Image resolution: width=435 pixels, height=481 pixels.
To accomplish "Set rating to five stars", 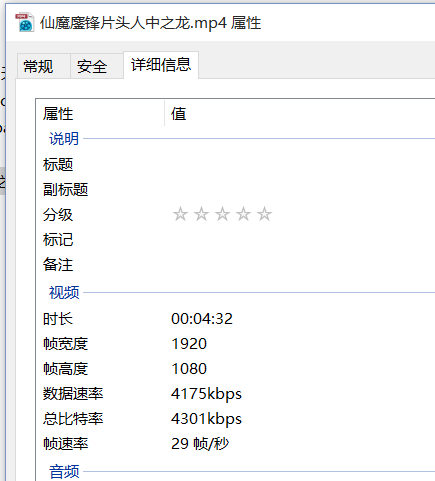I will tap(264, 214).
